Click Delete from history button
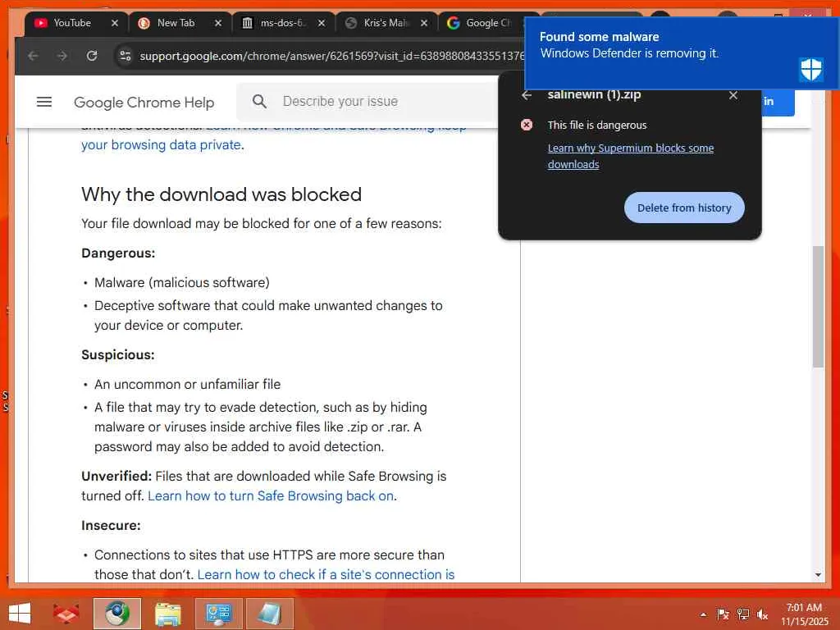This screenshot has width=840, height=630. click(x=684, y=208)
